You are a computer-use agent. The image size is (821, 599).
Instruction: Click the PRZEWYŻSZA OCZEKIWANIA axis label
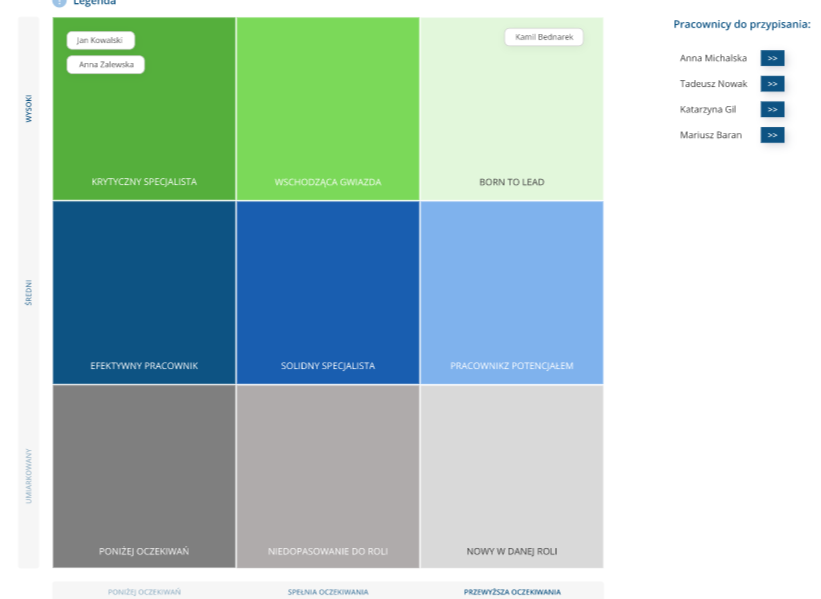512,592
